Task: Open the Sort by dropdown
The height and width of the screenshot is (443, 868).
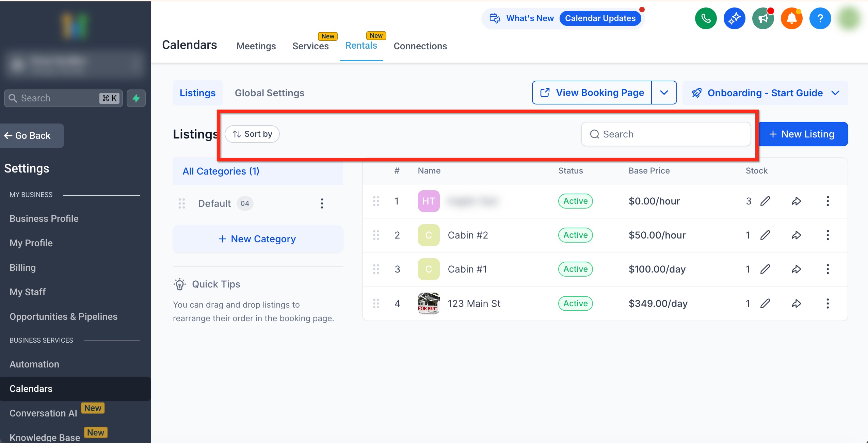Action: tap(252, 134)
